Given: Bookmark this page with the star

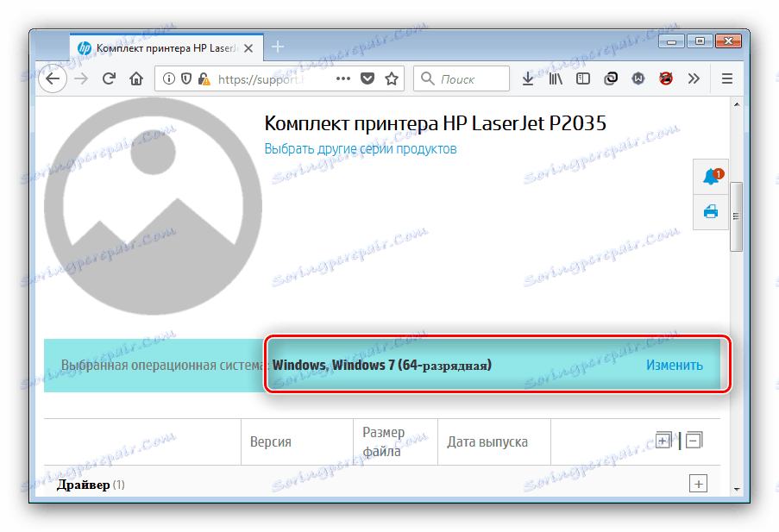Looking at the screenshot, I should [x=392, y=78].
